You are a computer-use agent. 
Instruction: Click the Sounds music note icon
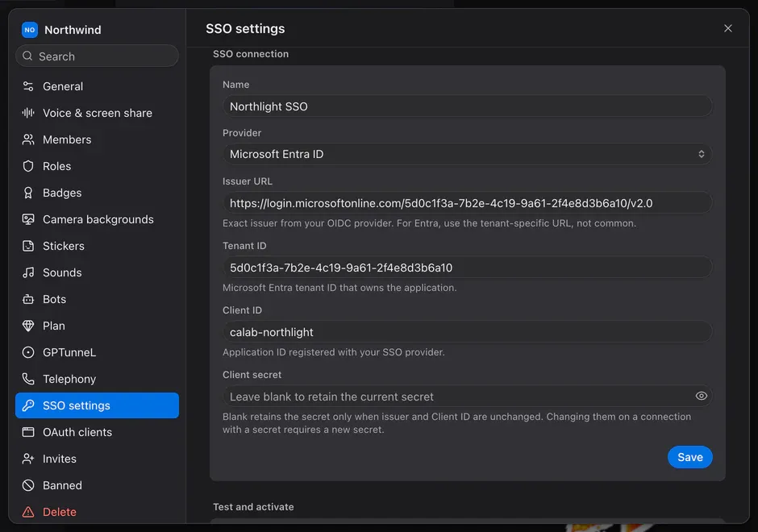click(x=28, y=272)
